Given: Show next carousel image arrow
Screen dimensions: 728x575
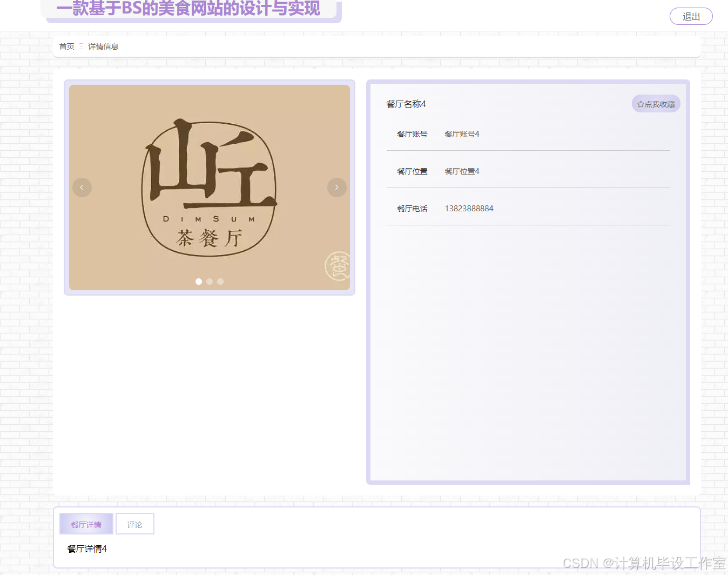Looking at the screenshot, I should 337,188.
